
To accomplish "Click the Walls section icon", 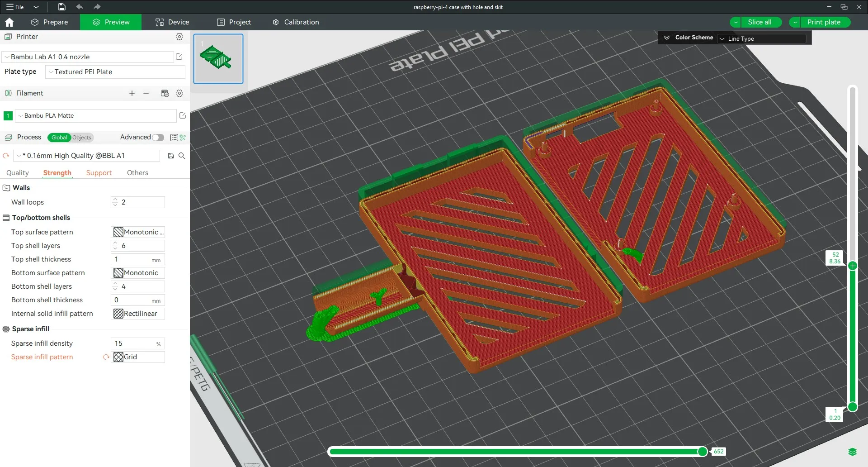I will [x=6, y=188].
